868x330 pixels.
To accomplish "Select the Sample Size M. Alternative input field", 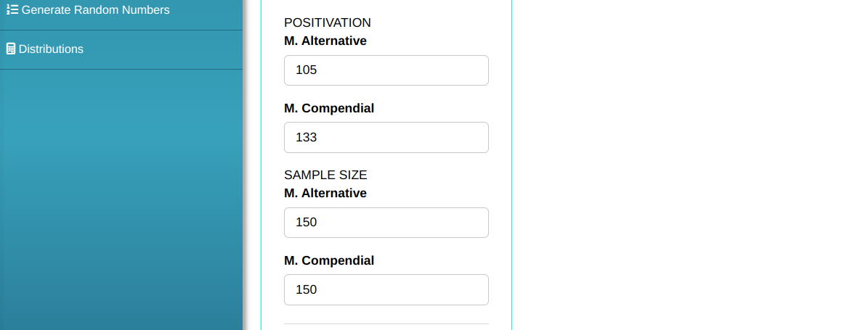I will pyautogui.click(x=386, y=223).
